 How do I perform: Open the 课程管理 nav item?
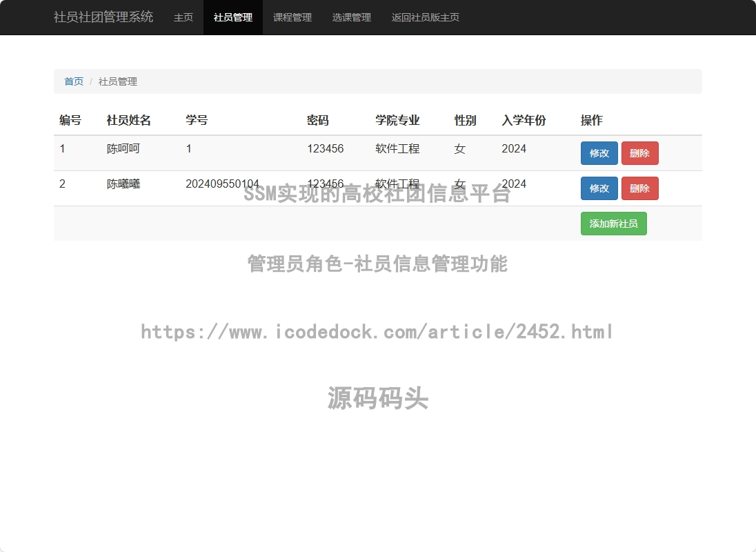pos(292,17)
